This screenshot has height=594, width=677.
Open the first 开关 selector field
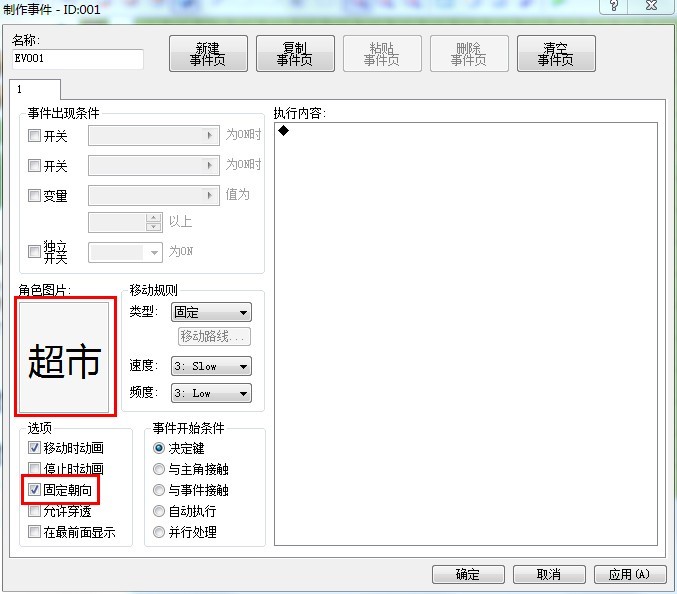tap(154, 136)
